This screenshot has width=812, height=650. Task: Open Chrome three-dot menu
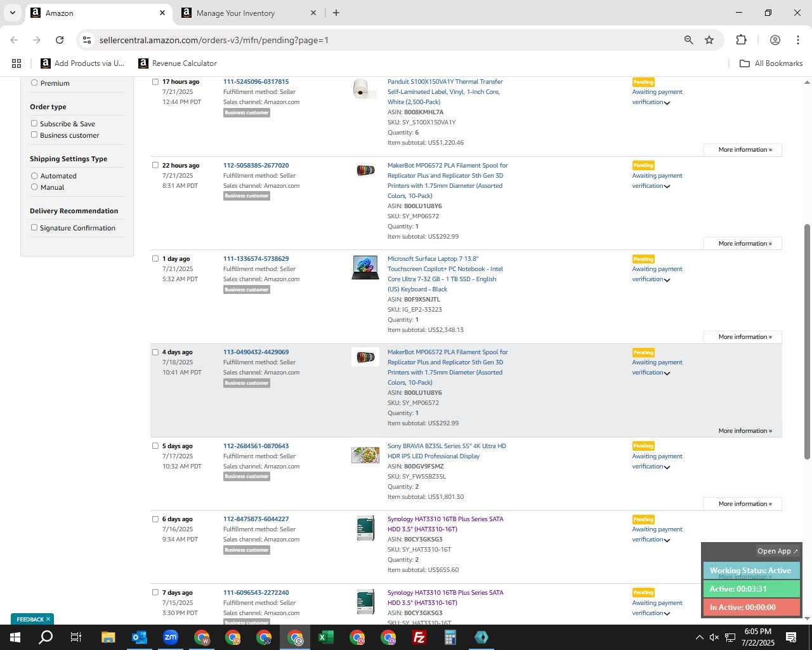pyautogui.click(x=797, y=40)
